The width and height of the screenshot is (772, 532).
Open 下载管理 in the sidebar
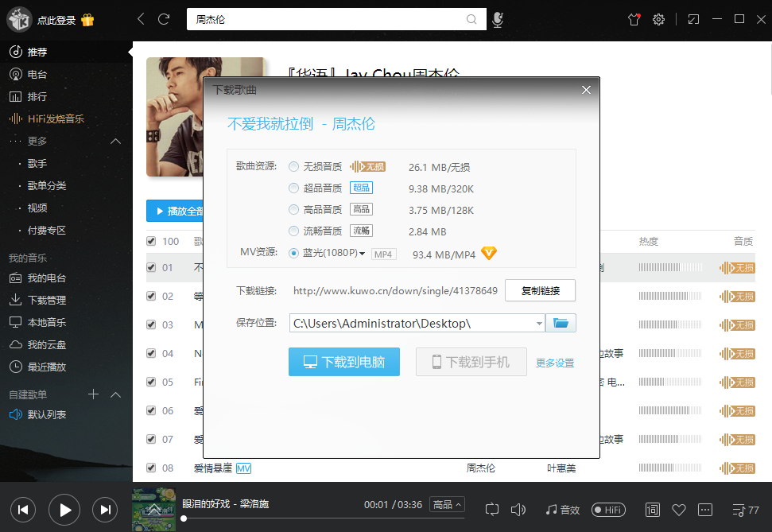[x=67, y=300]
